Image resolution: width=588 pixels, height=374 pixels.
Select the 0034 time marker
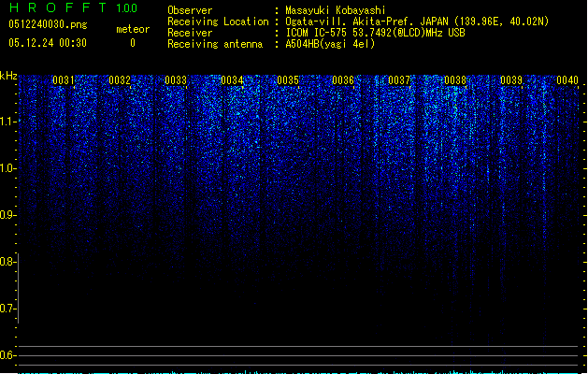pos(232,80)
